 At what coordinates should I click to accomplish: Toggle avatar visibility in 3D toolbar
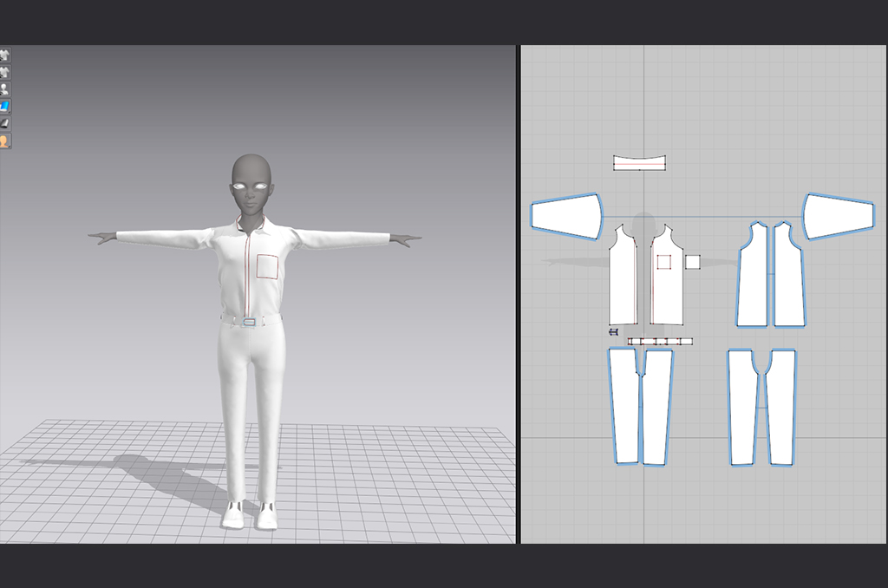[x=5, y=88]
